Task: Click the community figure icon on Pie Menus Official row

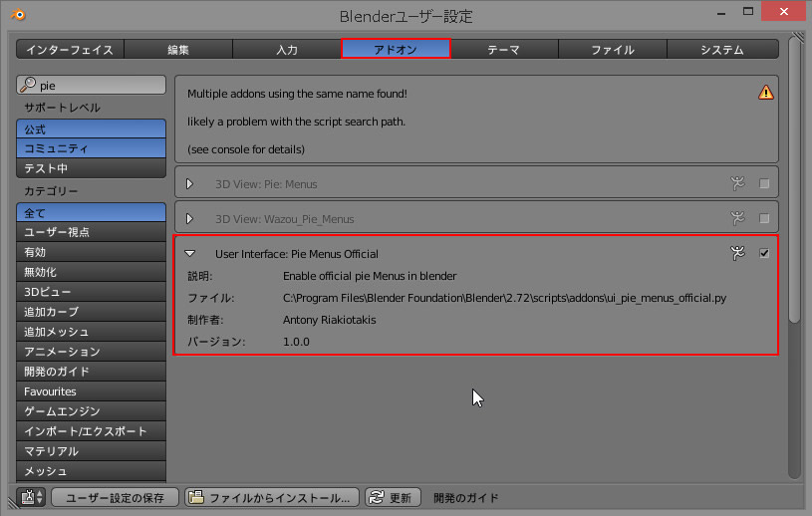Action: click(x=737, y=253)
